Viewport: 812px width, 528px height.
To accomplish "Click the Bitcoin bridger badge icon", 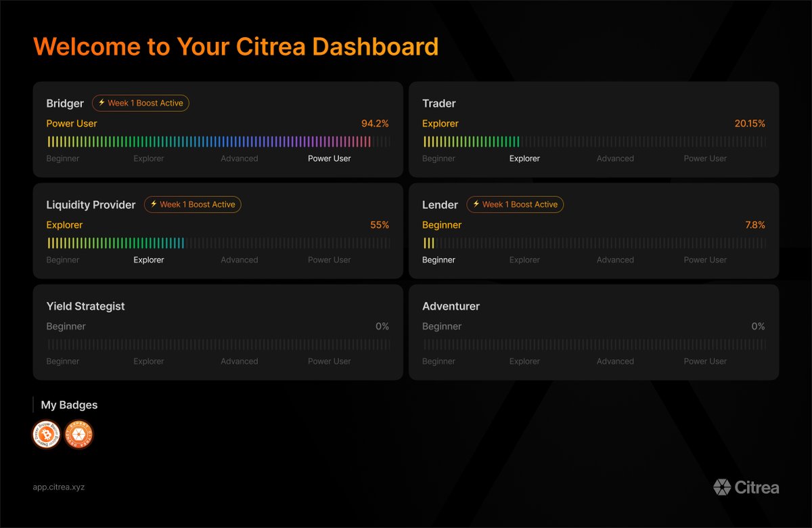I will (x=47, y=435).
